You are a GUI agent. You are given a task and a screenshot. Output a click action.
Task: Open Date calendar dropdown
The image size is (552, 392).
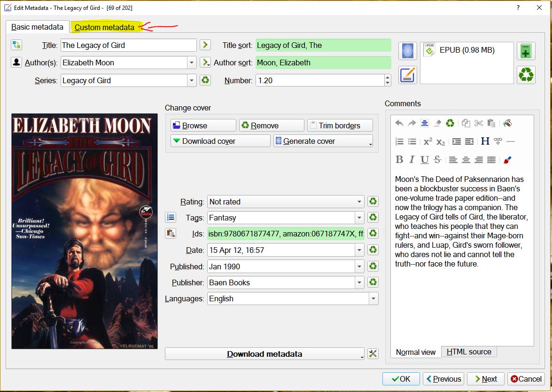tap(359, 250)
